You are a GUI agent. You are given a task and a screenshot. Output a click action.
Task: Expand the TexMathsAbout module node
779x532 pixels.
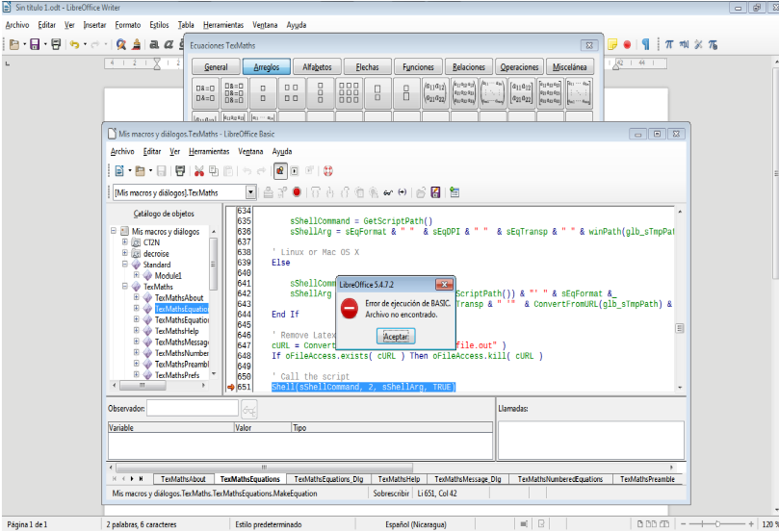[x=137, y=298]
